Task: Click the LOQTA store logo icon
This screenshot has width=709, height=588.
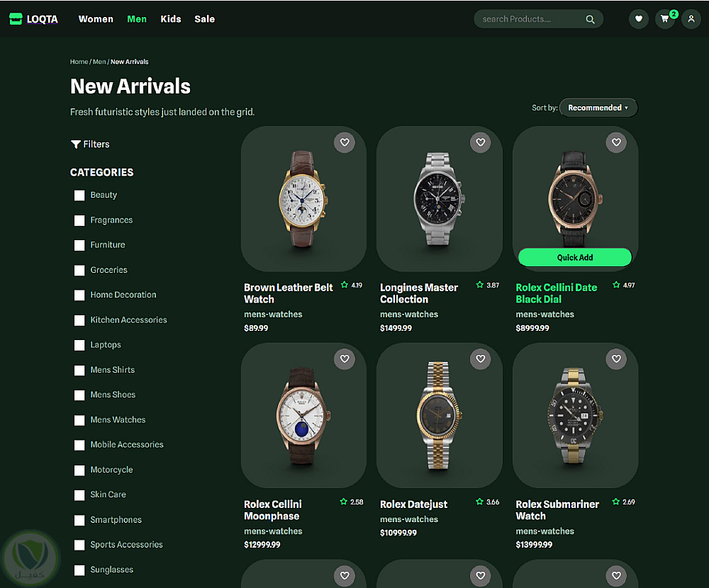Action: coord(16,19)
